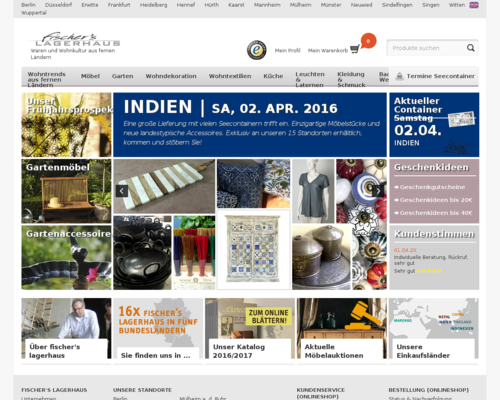The height and width of the screenshot is (400, 500).
Task: Open Mein Profil link
Action: coord(287,51)
